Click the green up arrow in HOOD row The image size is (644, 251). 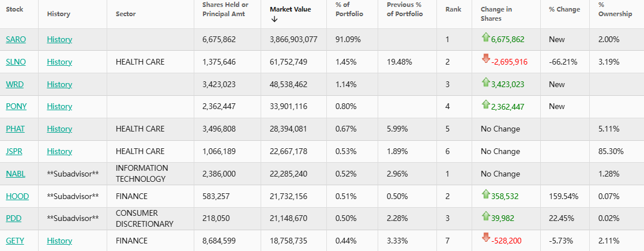tap(485, 194)
